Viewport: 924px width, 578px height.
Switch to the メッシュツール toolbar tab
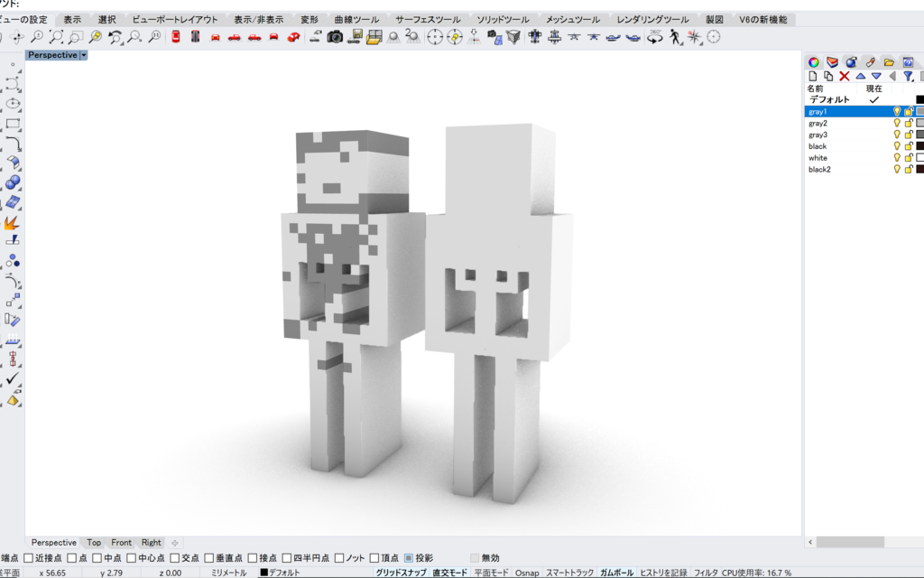tap(573, 20)
